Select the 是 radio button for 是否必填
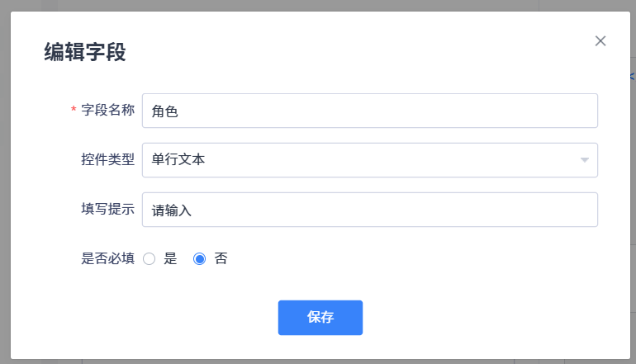The width and height of the screenshot is (636, 364). (x=150, y=259)
